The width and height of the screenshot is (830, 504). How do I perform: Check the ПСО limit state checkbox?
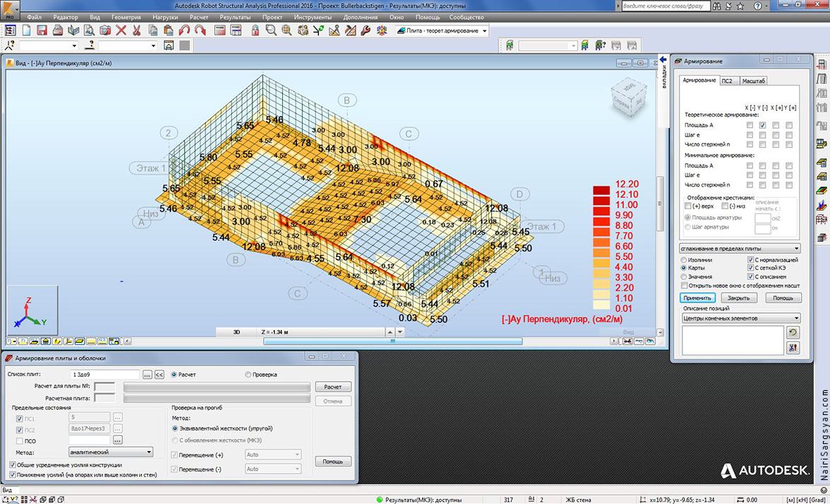20,441
